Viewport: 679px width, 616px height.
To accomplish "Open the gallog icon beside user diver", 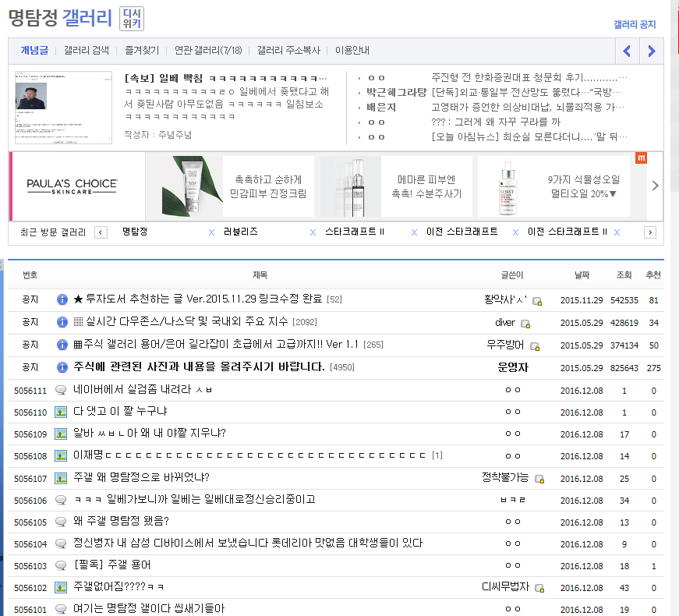I will pyautogui.click(x=525, y=324).
